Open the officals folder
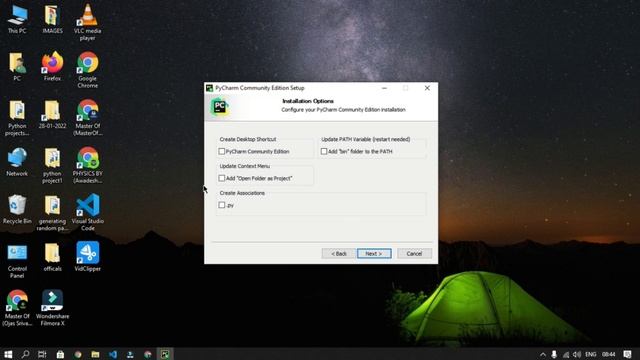The image size is (640, 360). point(52,257)
